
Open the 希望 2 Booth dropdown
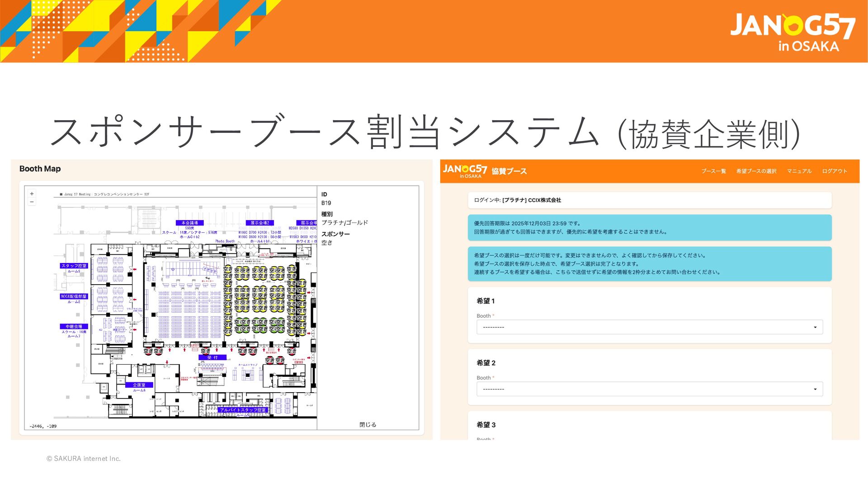coord(649,389)
